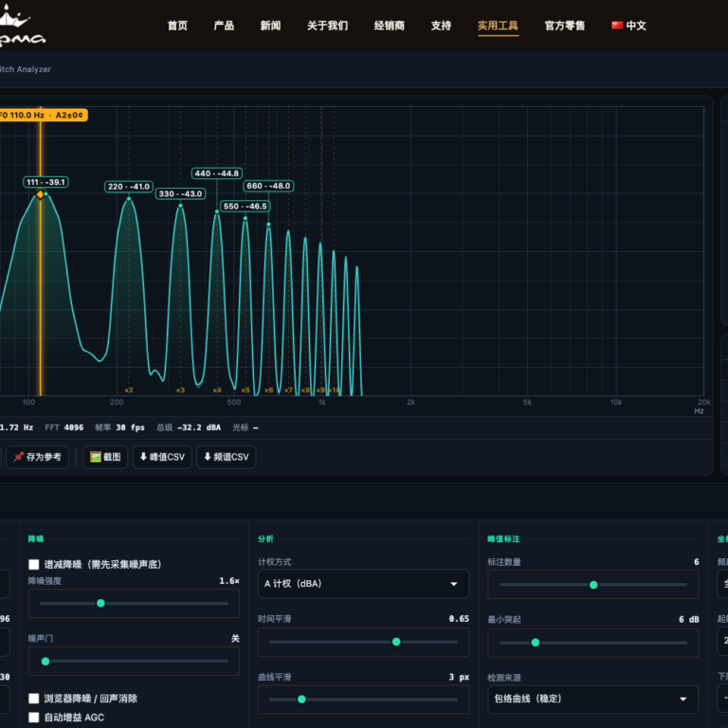Click the 330 · -43.0 peak label
The height and width of the screenshot is (728, 728).
pyautogui.click(x=180, y=193)
